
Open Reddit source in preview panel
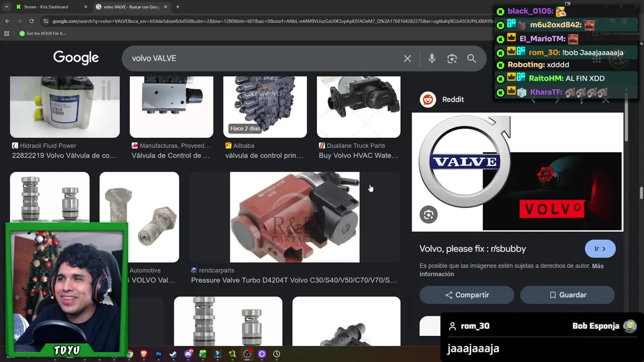point(442,100)
